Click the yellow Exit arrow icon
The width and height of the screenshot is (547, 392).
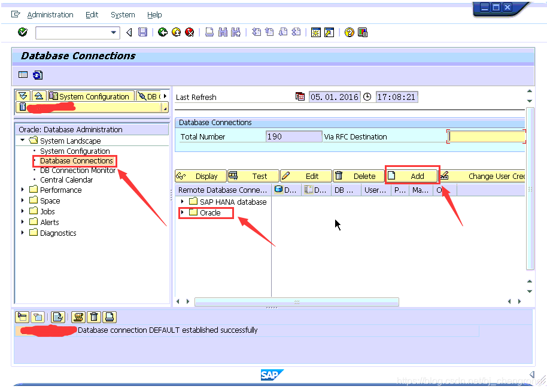(x=176, y=32)
